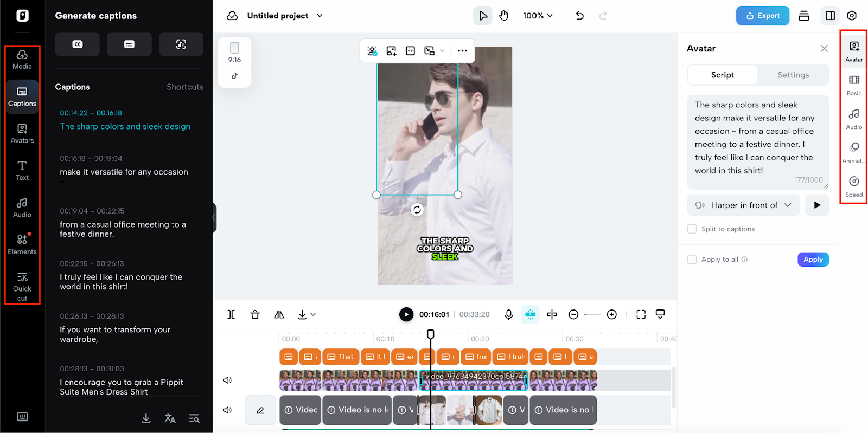868x433 pixels.
Task: Open the Animation panel on right
Action: (854, 152)
